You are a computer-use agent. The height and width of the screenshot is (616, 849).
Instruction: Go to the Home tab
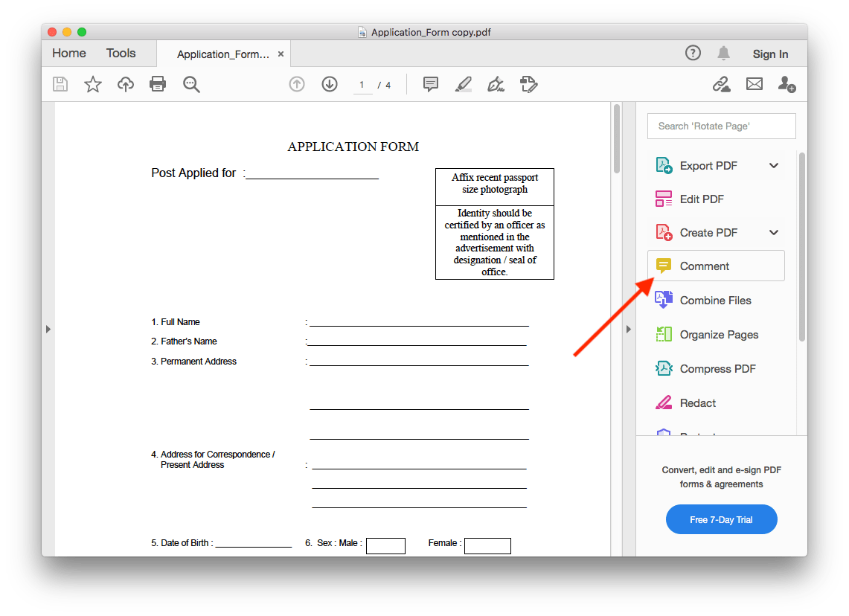(x=68, y=53)
